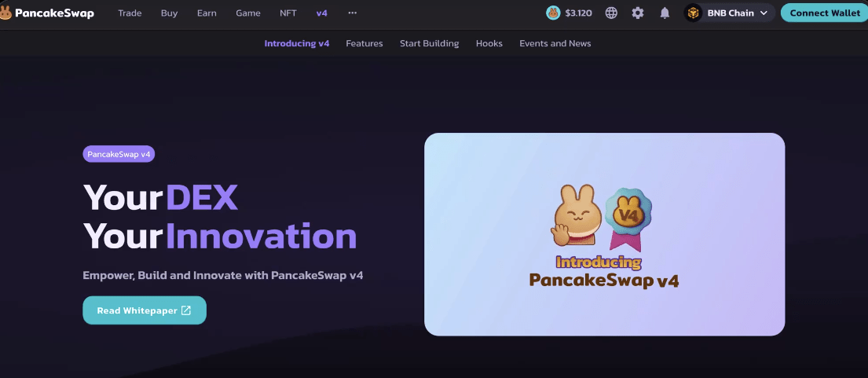
Task: Click the PancakeSwap wordmark in the header
Action: tap(54, 13)
